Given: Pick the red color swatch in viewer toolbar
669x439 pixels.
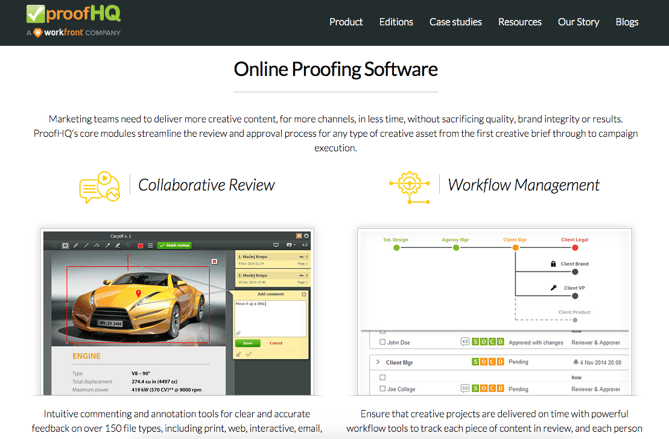Looking at the screenshot, I should (140, 245).
